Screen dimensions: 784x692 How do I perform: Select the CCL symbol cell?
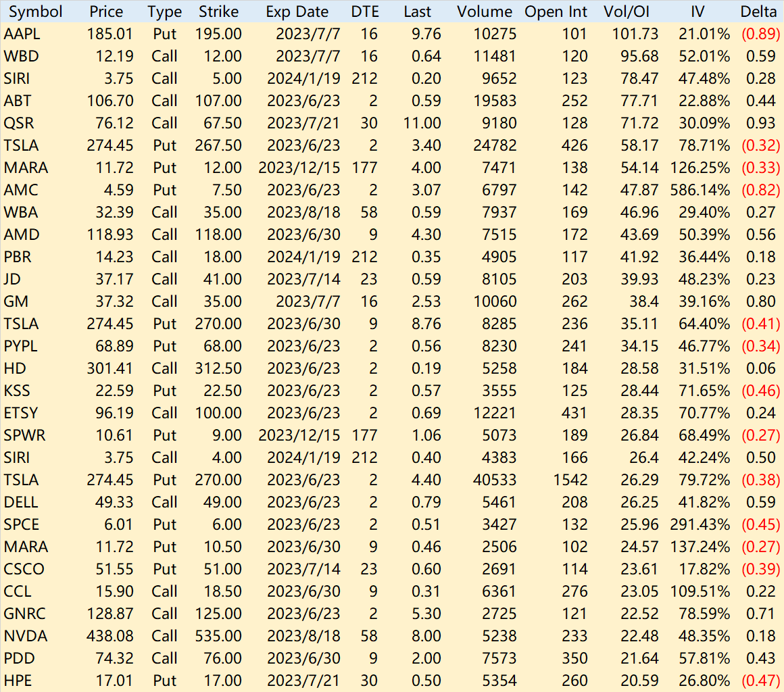pos(18,591)
